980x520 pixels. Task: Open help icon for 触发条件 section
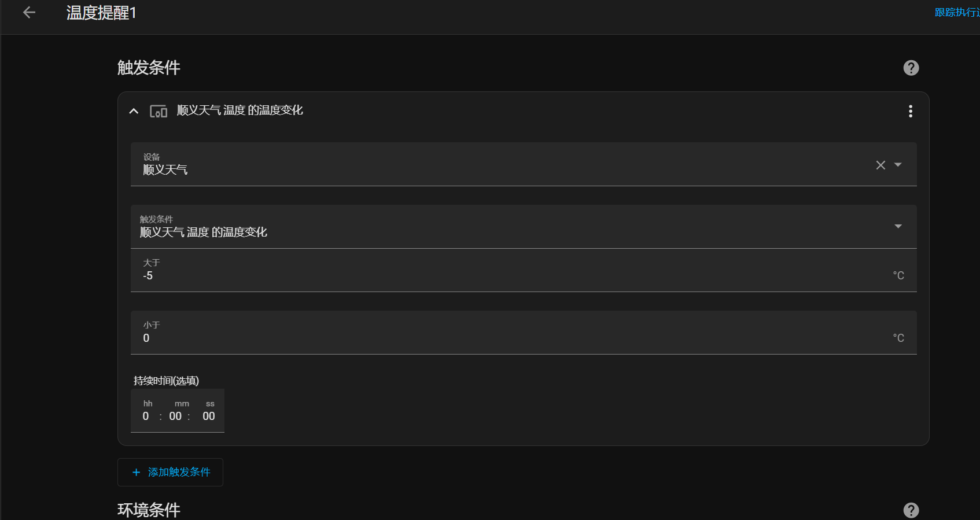911,68
